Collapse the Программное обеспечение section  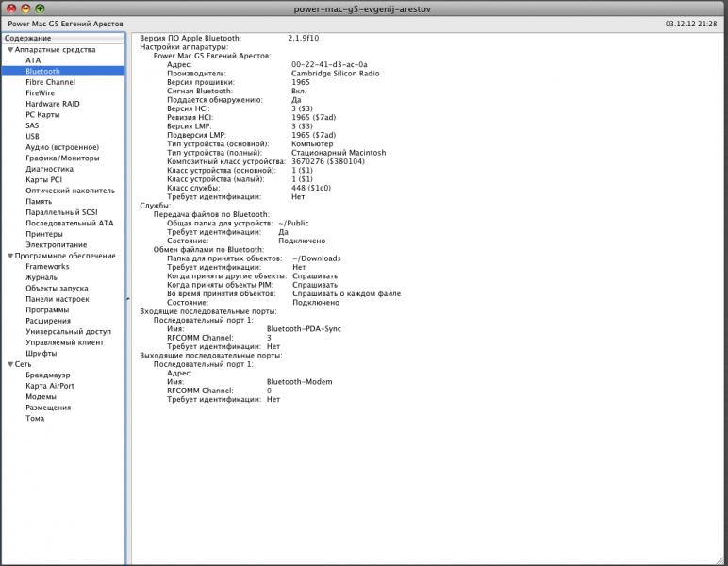(10, 256)
